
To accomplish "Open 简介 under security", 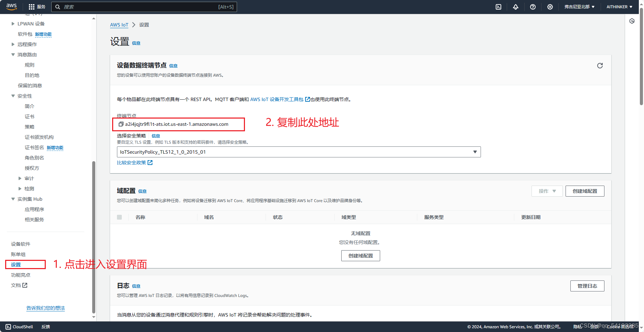I will (x=30, y=106).
